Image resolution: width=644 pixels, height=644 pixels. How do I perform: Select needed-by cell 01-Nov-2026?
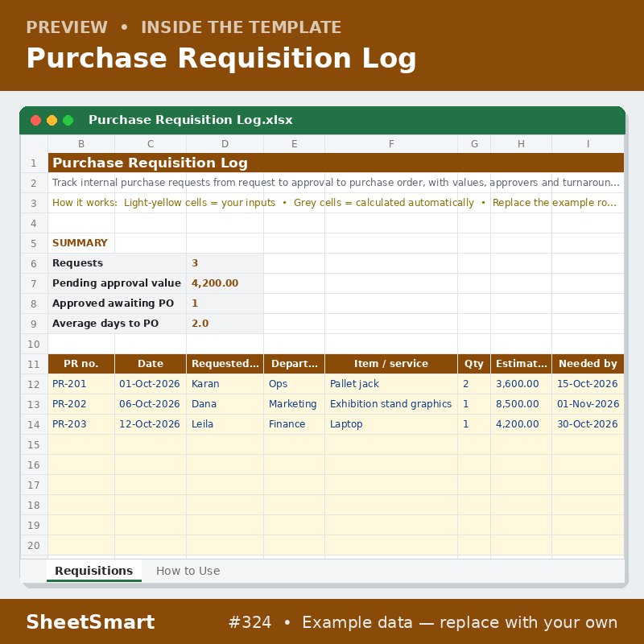588,404
